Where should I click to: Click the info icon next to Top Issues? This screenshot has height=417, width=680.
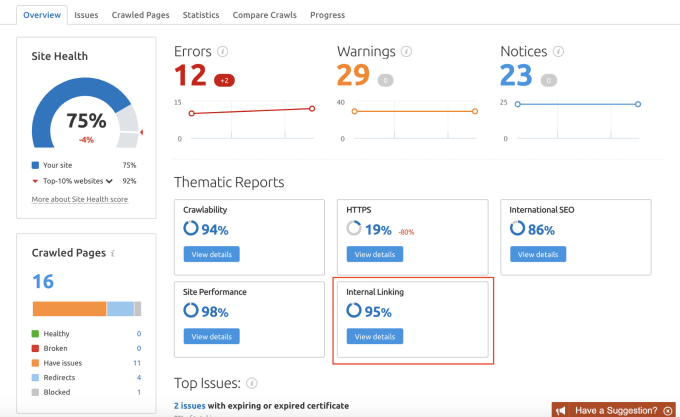pyautogui.click(x=252, y=382)
